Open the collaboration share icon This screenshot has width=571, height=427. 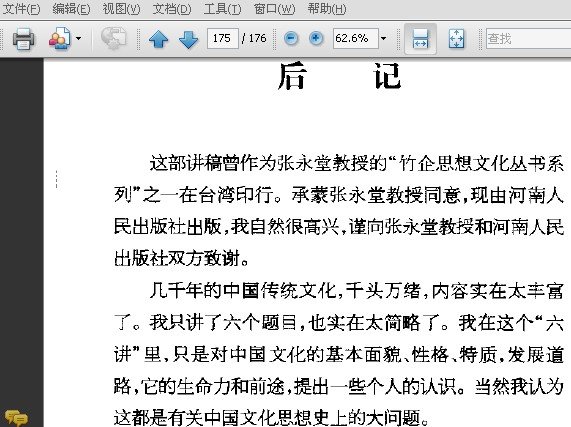pos(59,39)
